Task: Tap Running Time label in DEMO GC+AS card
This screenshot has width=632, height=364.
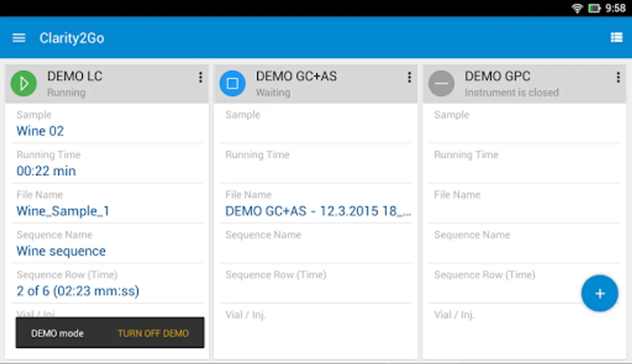Action: [257, 155]
